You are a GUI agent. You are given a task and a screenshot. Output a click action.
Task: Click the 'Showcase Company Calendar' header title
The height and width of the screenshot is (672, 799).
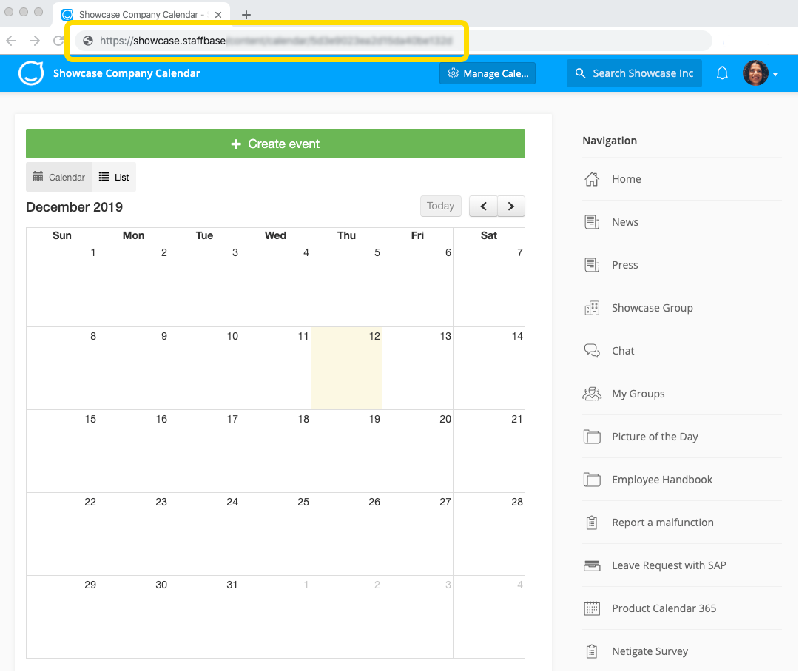(127, 73)
